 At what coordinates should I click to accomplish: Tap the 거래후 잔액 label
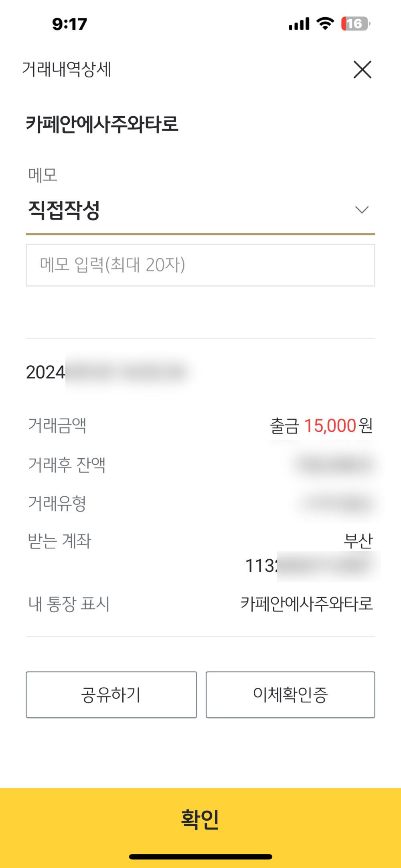coord(67,465)
